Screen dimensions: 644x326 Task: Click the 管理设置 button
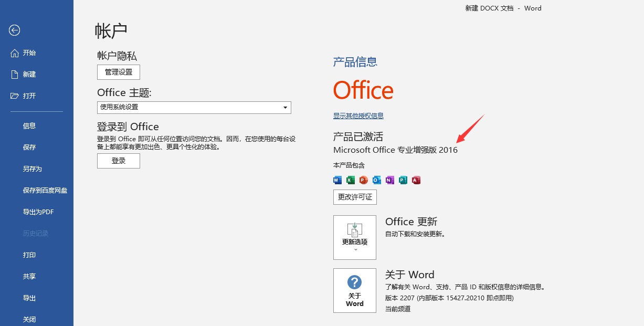pos(119,72)
